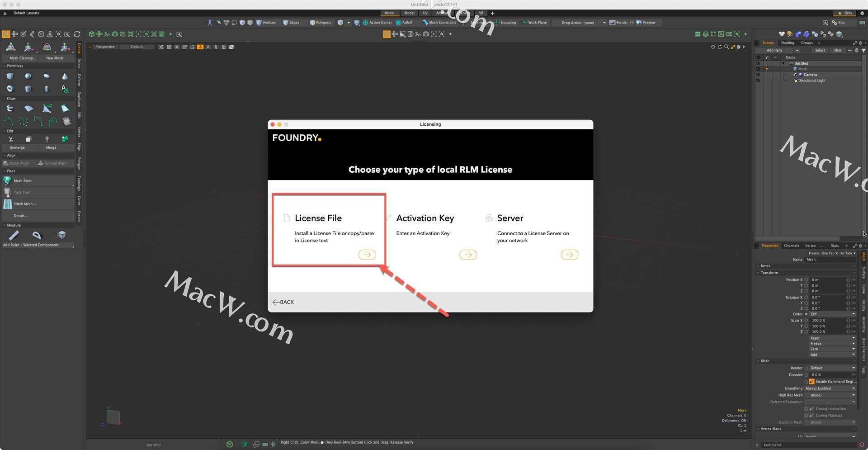Select the Torus primitive tool
The image size is (868, 450).
pos(10,89)
